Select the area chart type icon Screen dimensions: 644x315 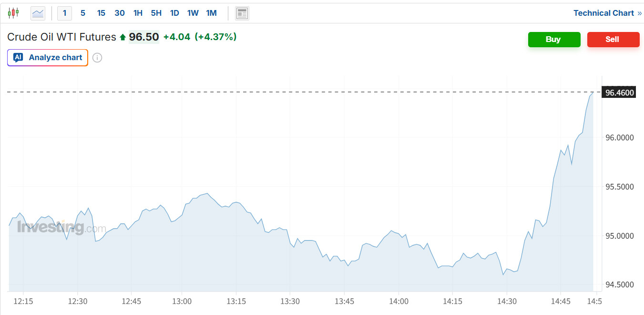(x=38, y=13)
